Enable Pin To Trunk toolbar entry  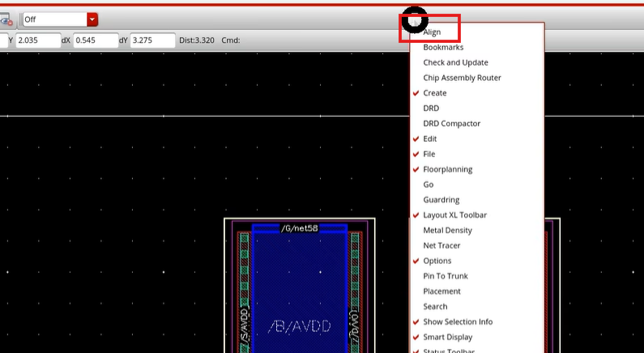[x=477, y=276]
